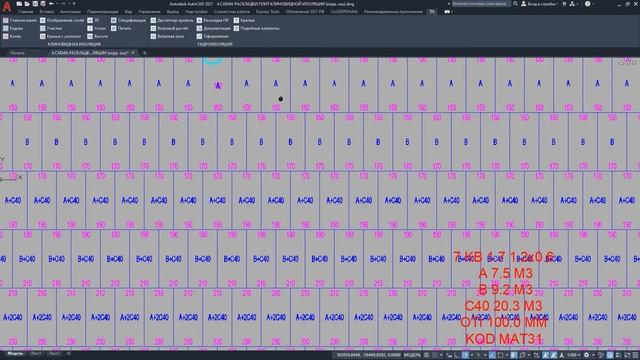Click the Конек tool
This screenshot has width=640, height=360.
[12, 36]
